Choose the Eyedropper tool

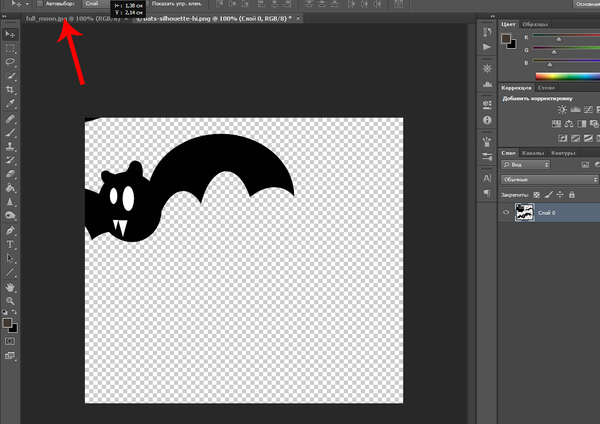[11, 103]
